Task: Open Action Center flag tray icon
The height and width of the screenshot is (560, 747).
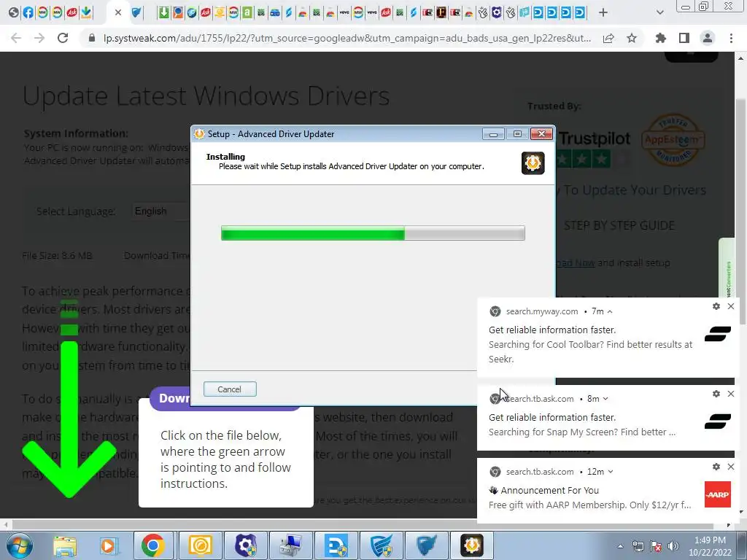Action: click(655, 546)
